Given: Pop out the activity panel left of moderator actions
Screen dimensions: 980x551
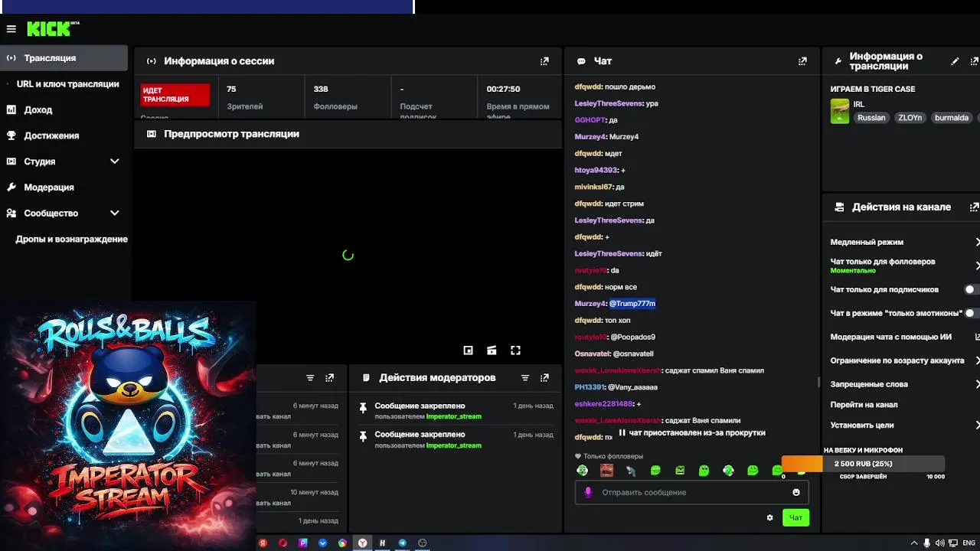Looking at the screenshot, I should point(329,378).
